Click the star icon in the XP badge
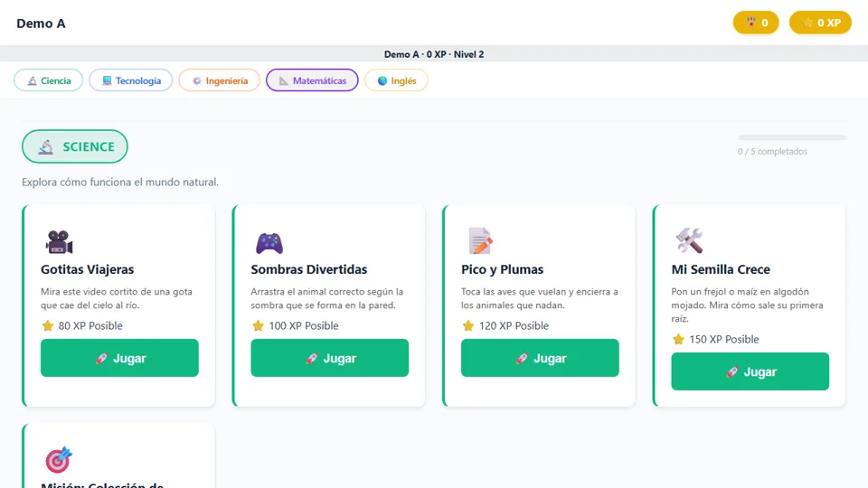 point(807,23)
